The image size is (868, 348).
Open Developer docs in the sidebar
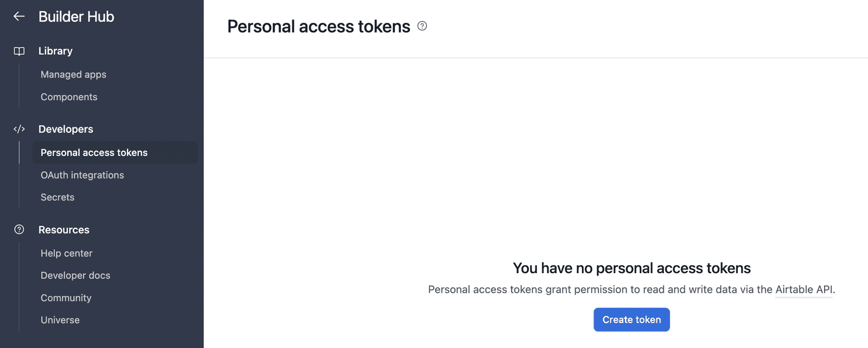click(x=75, y=275)
